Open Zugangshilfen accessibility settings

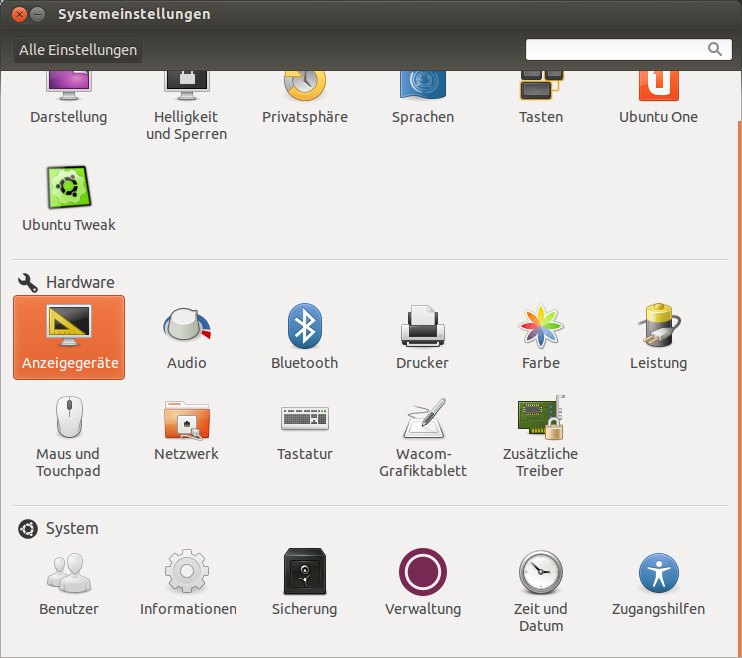click(658, 582)
